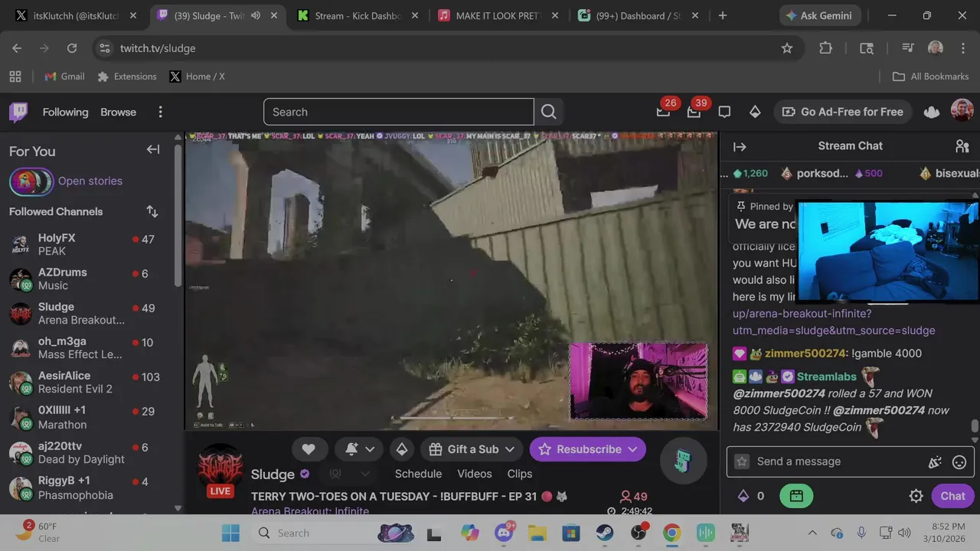Collapse the For You sidebar
The width and height of the screenshot is (980, 551).
(x=153, y=150)
